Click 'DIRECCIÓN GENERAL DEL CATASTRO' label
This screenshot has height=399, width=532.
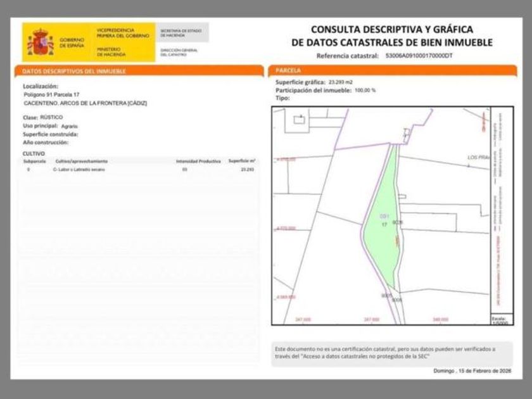[179, 52]
